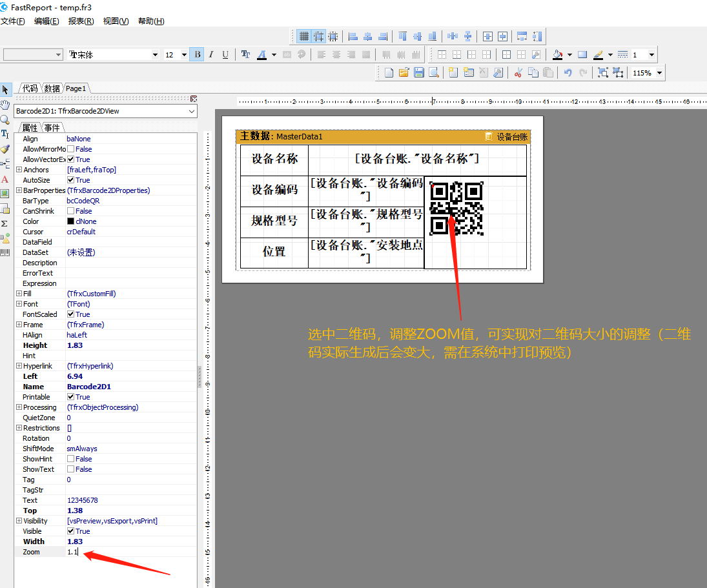Open font settings icon
The image size is (707, 588).
click(245, 54)
